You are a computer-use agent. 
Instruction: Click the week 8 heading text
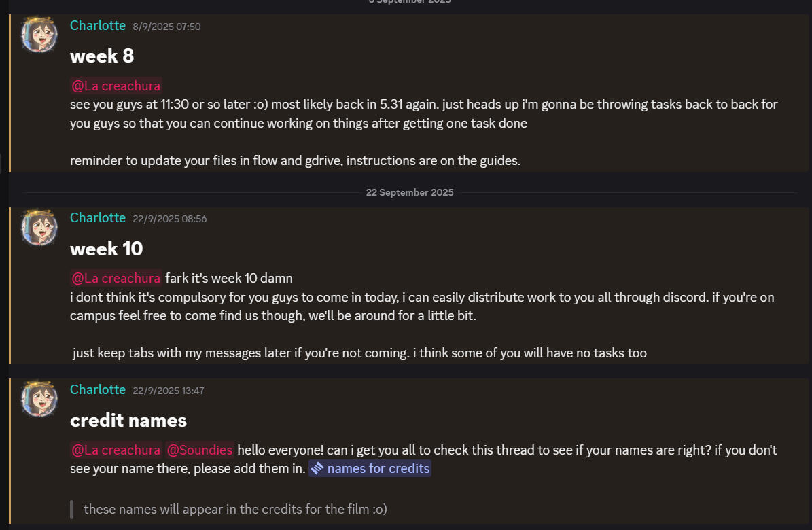(x=102, y=56)
